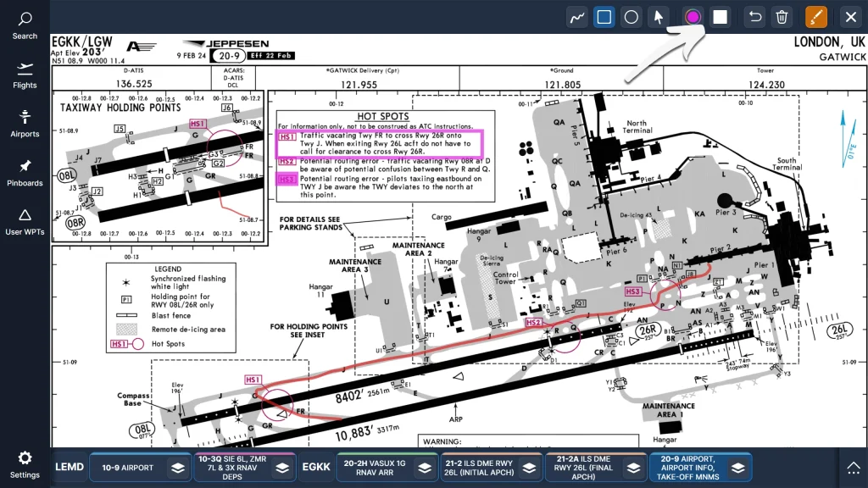This screenshot has height=488, width=868.
Task: Select the freehand line drawing tool
Action: click(x=576, y=17)
